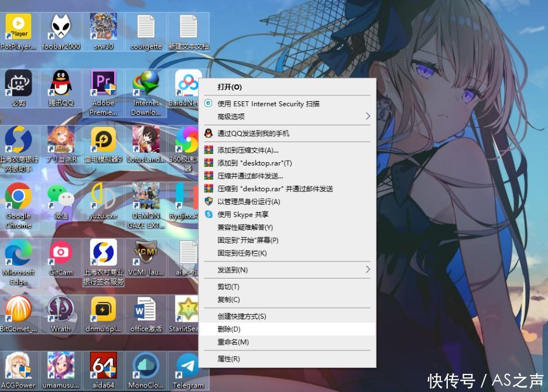Click the 微信 WeChat icon
The image size is (548, 392).
click(61, 201)
